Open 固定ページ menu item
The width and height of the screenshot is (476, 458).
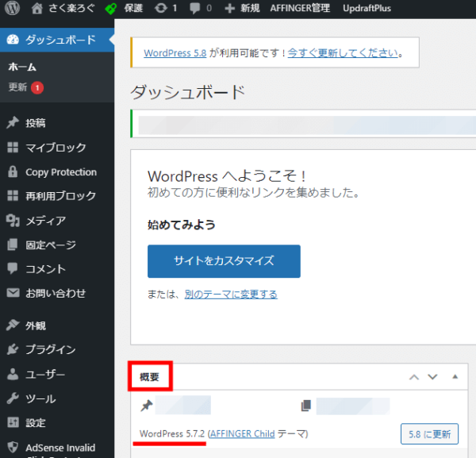51,244
